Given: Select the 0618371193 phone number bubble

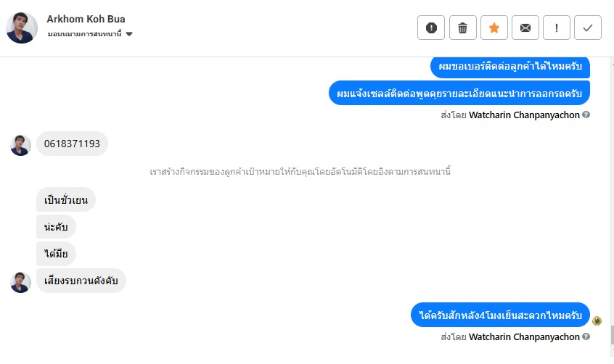Looking at the screenshot, I should (72, 144).
